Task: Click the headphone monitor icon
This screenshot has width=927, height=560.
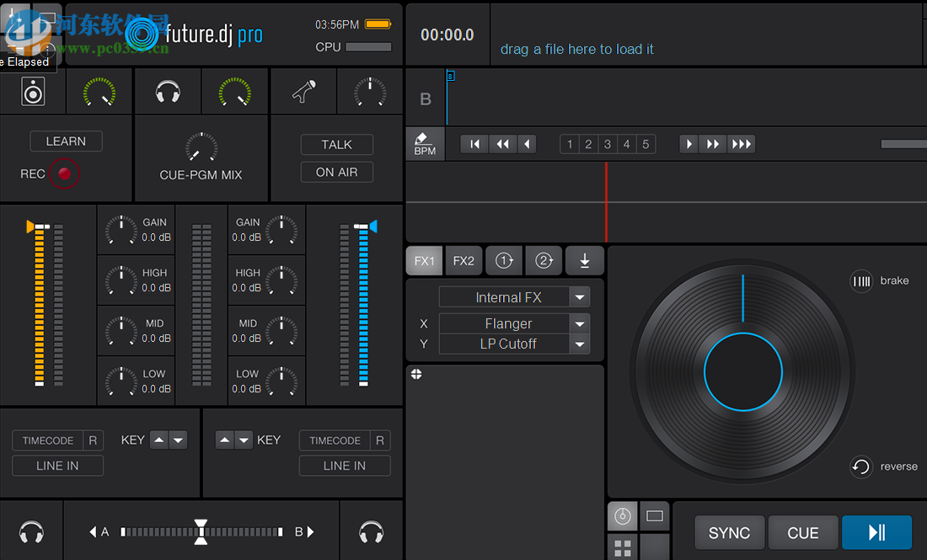Action: (x=168, y=91)
